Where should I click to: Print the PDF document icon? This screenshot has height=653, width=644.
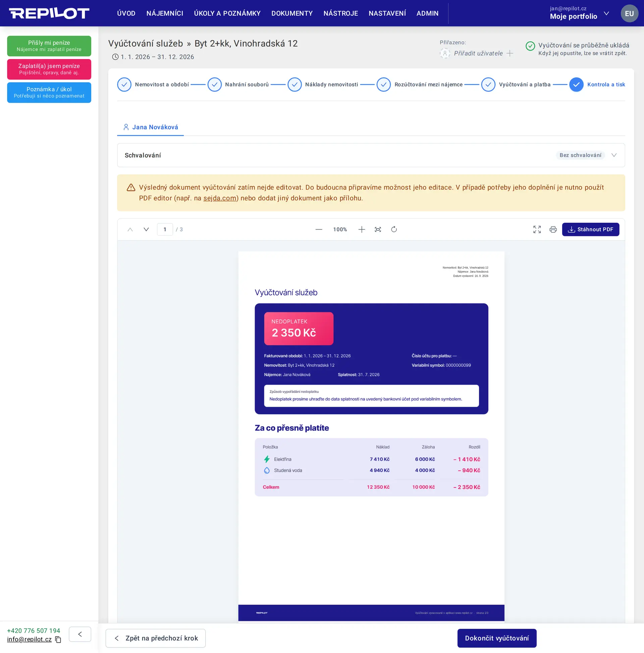click(x=553, y=229)
